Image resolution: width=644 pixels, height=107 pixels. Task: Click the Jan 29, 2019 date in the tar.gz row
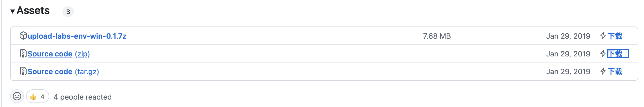[x=568, y=72]
